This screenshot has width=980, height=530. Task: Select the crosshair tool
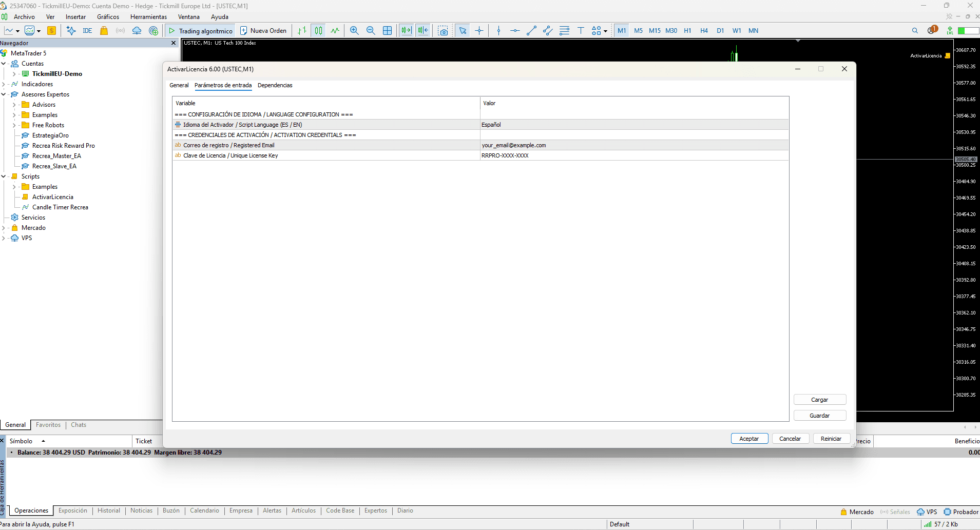tap(479, 31)
